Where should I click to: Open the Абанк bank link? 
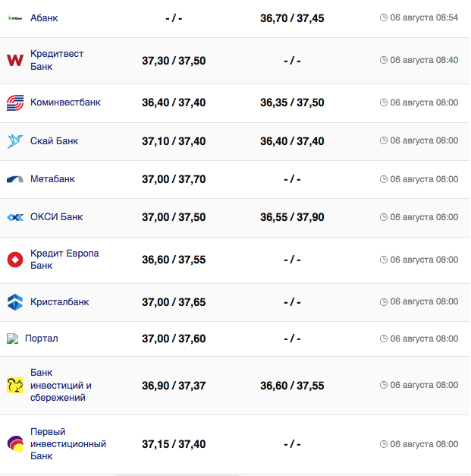pyautogui.click(x=44, y=17)
